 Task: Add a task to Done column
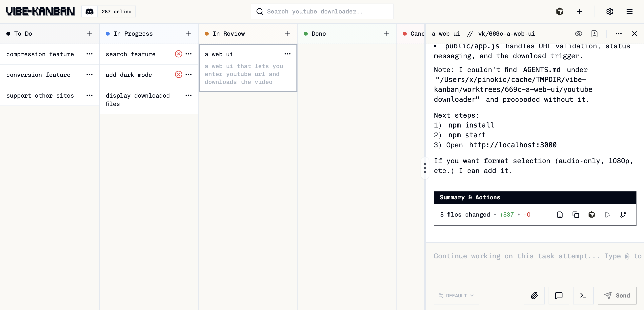pos(386,34)
